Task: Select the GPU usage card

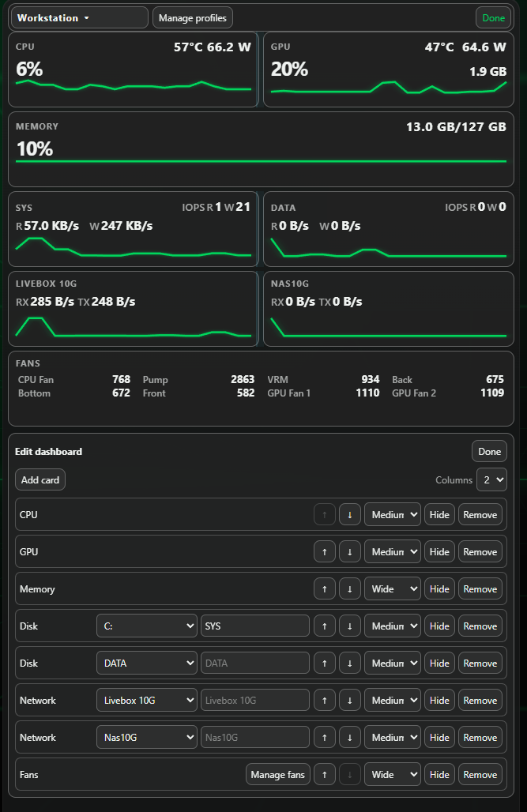Action: (x=389, y=70)
